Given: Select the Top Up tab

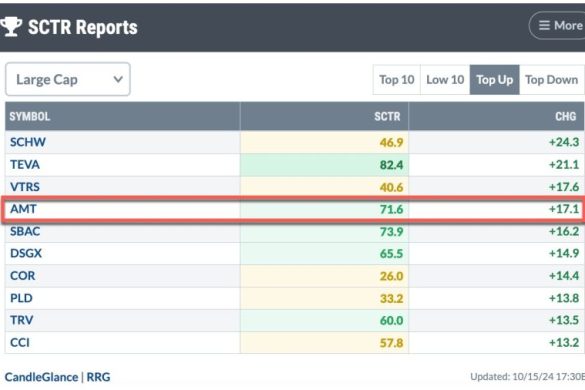Looking at the screenshot, I should (x=494, y=79).
